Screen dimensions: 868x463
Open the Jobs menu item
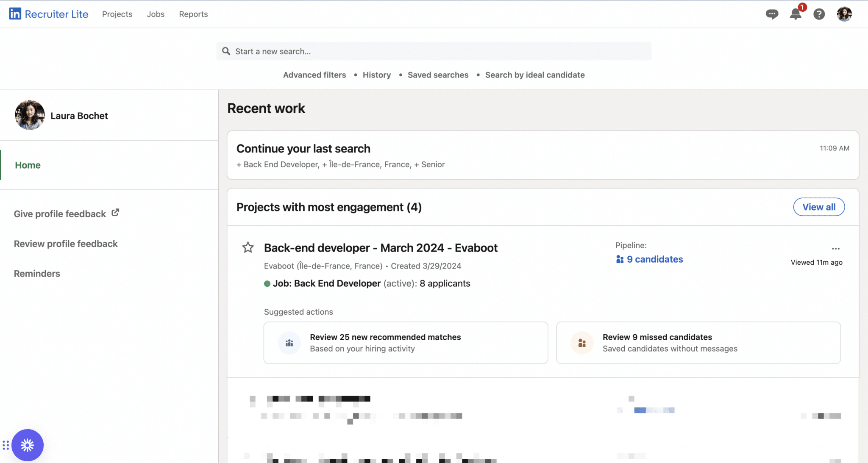[156, 14]
